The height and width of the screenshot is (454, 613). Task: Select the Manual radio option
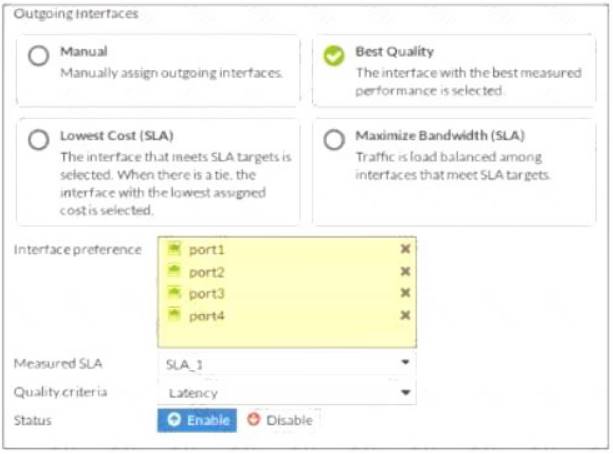(x=38, y=57)
